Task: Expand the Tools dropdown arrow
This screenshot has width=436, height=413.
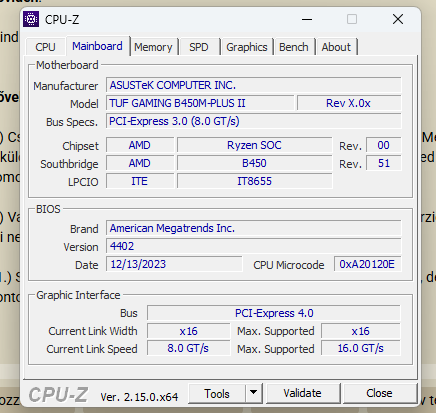Action: 254,394
